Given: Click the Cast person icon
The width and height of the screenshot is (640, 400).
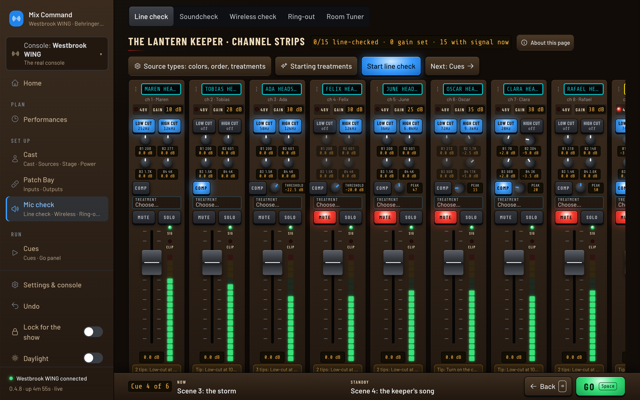Looking at the screenshot, I should coord(15,159).
